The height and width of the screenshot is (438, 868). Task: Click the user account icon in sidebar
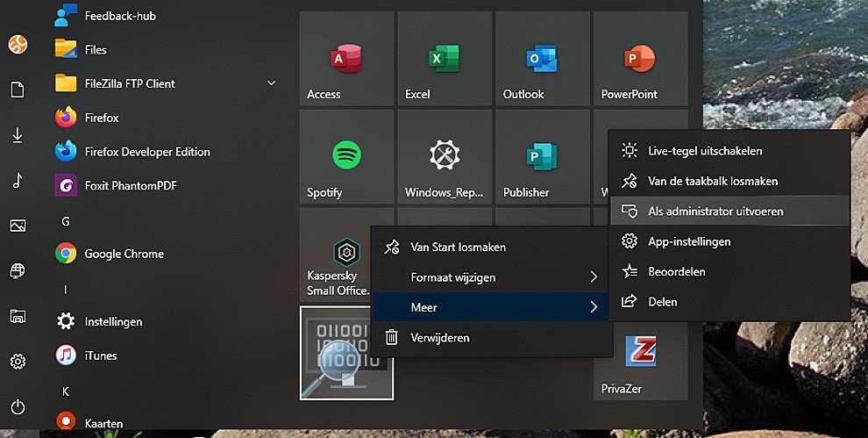click(18, 45)
